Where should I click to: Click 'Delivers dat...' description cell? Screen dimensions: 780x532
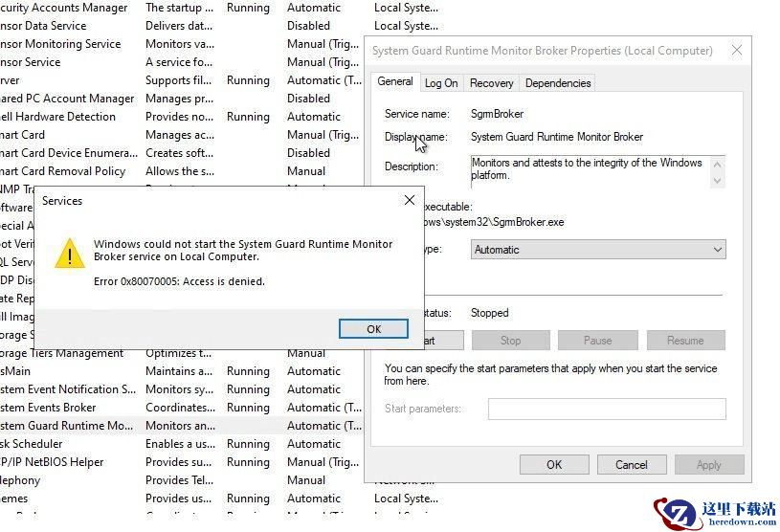coord(179,26)
